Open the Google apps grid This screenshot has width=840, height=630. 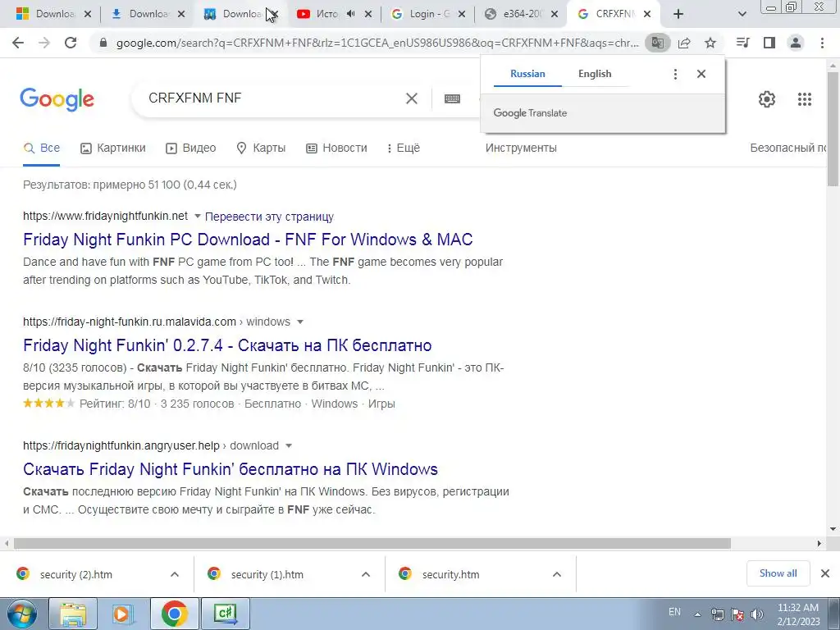[805, 99]
